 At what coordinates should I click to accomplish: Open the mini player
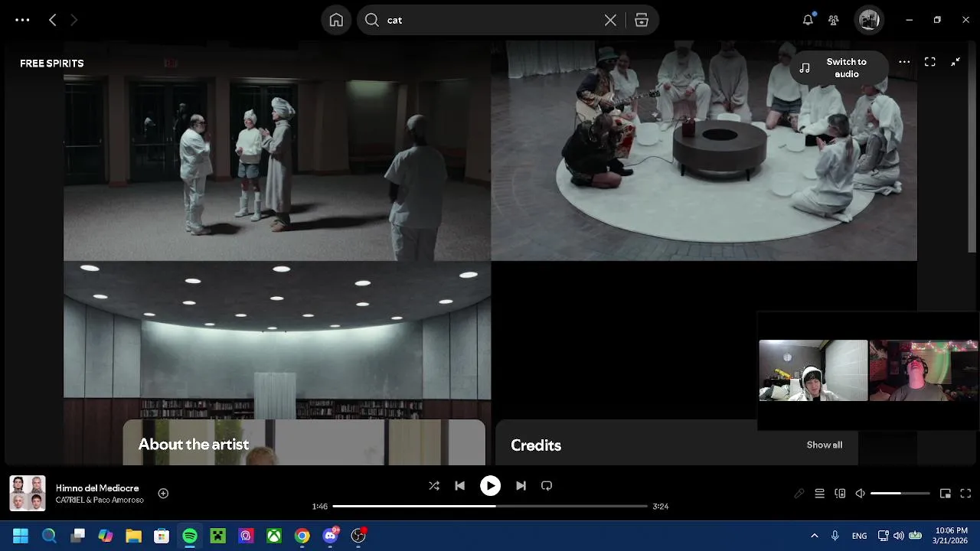pos(946,494)
